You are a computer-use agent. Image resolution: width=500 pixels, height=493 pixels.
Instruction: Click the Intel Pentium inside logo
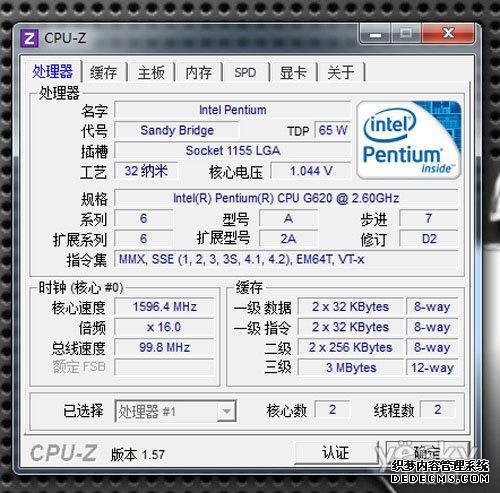409,140
